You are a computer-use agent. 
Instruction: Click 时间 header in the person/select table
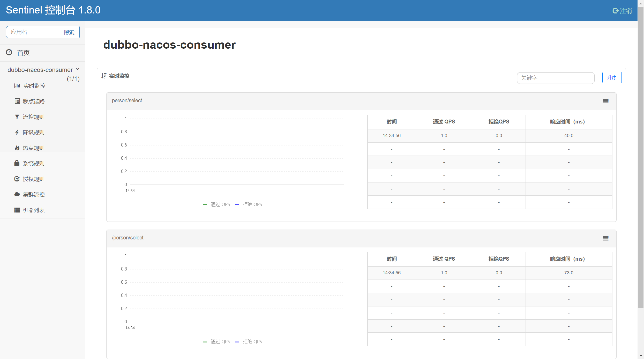click(x=392, y=122)
